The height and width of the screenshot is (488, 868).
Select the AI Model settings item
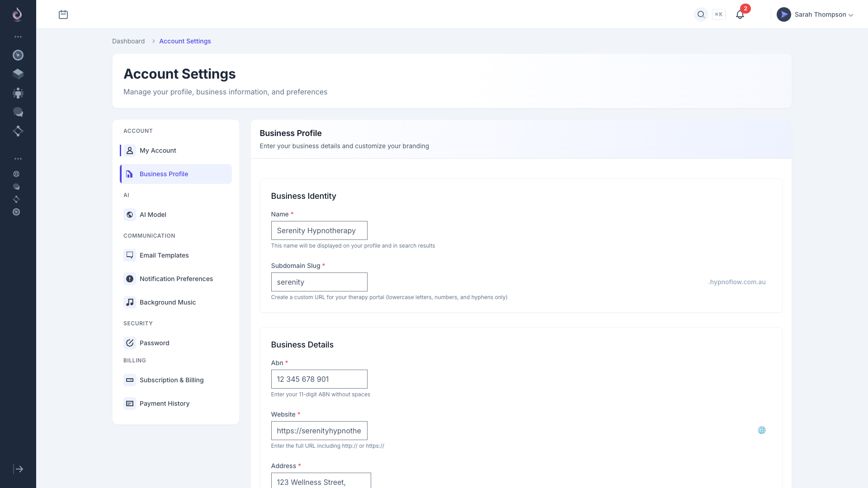click(x=153, y=215)
